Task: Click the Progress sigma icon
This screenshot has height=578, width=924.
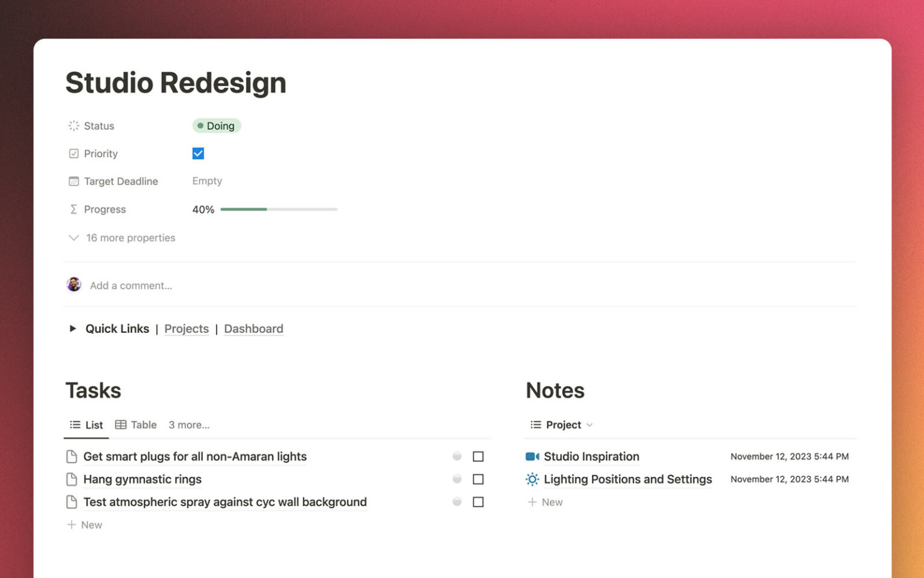Action: [x=73, y=209]
